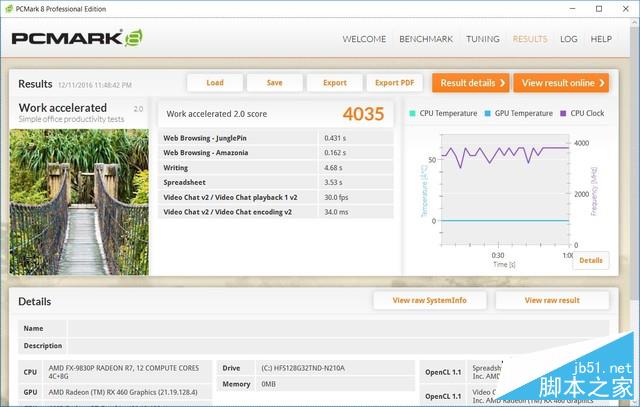
Task: Switch to the BENCHMARK tab
Action: point(426,39)
